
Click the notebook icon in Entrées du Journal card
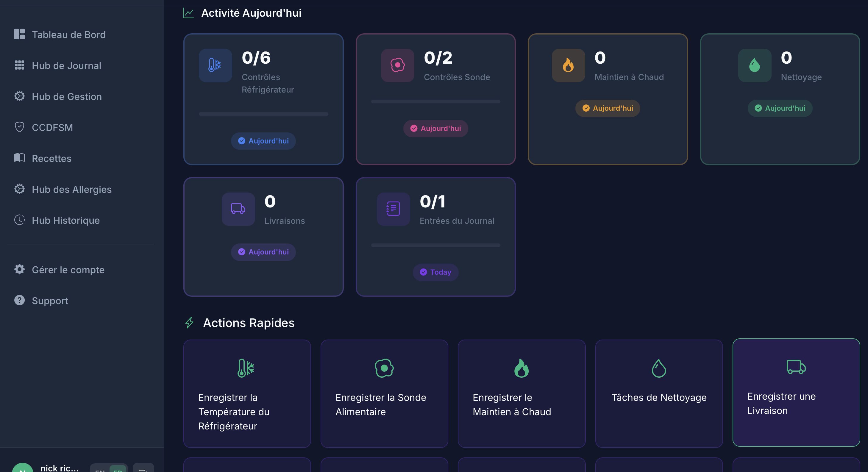pyautogui.click(x=393, y=209)
